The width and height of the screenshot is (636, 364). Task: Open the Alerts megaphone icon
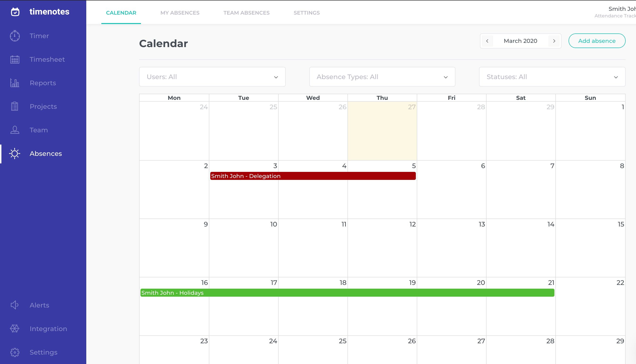[x=15, y=305]
